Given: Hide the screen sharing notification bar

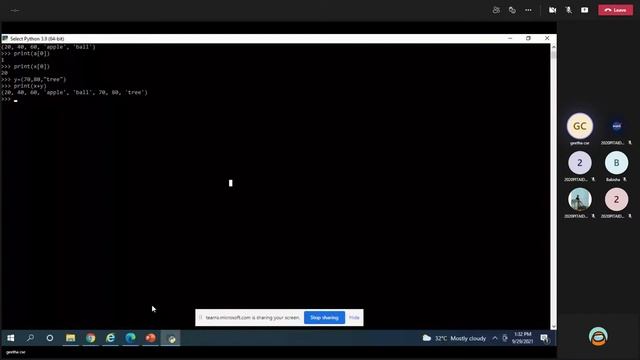Looking at the screenshot, I should (354, 318).
